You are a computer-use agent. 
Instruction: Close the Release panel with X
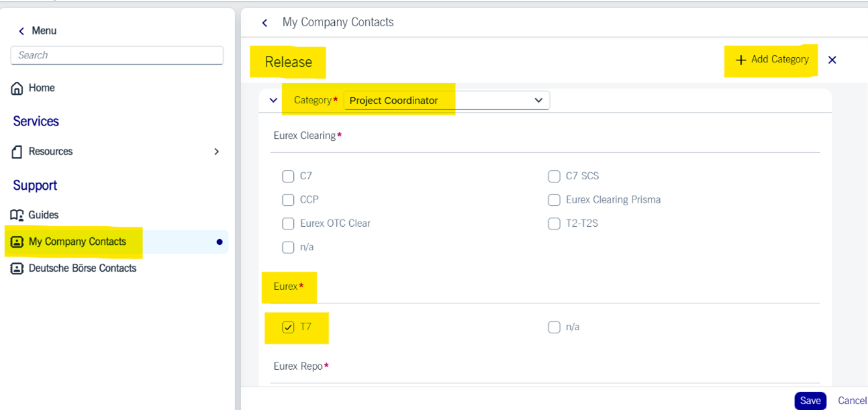point(832,60)
